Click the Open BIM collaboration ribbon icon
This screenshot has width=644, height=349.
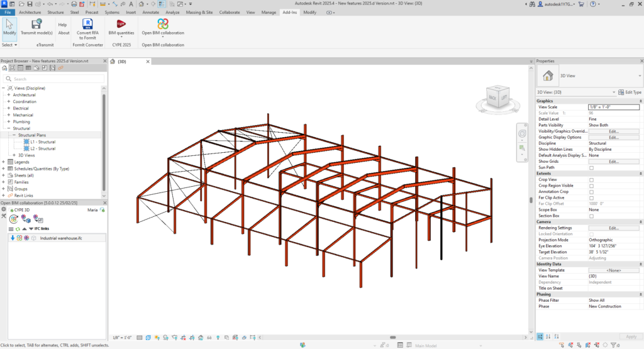pyautogui.click(x=163, y=24)
